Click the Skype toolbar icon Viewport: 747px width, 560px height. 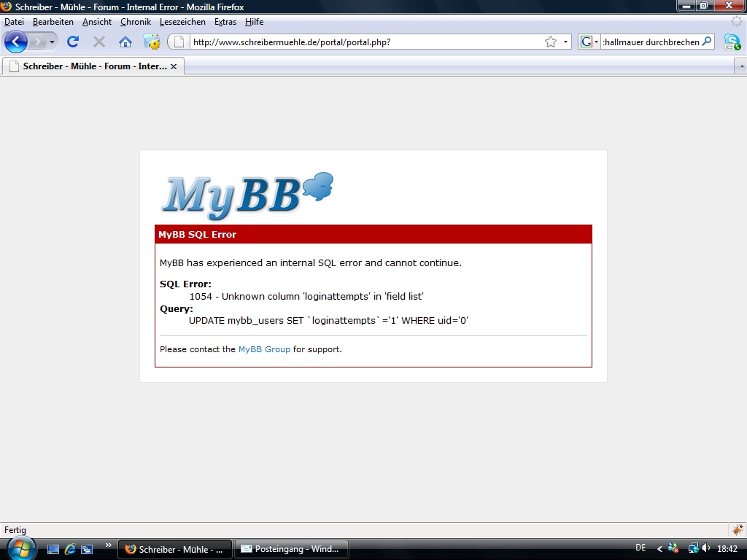pyautogui.click(x=732, y=42)
